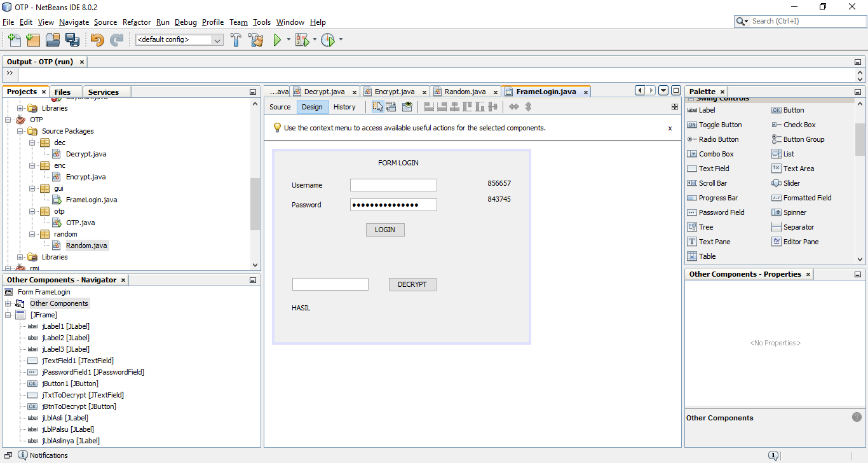Switch to the Source view of FrameLogin
The image size is (868, 463).
(x=280, y=107)
